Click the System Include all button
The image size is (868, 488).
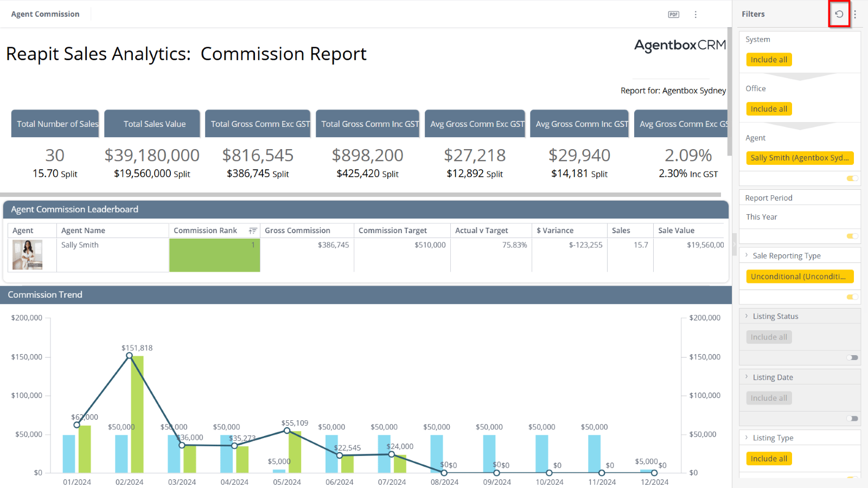coord(769,60)
